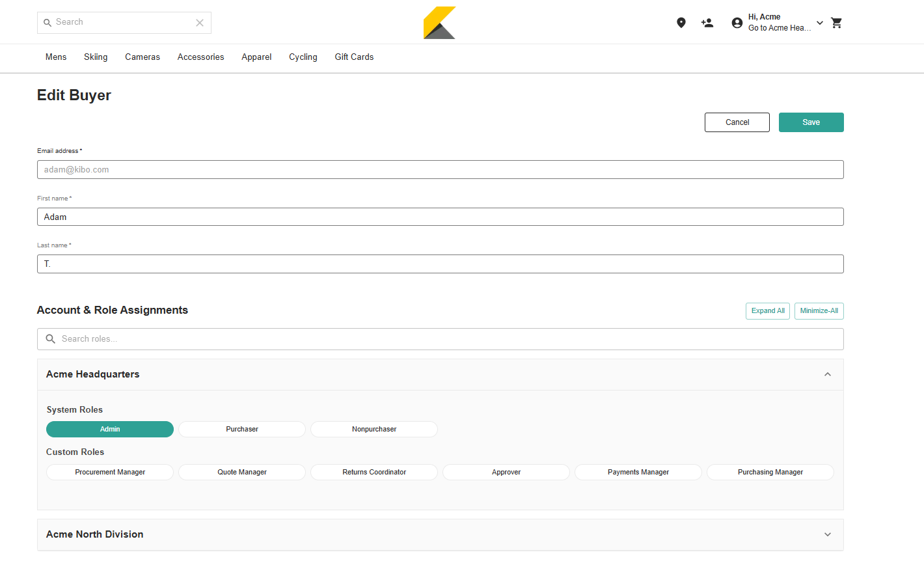The image size is (924, 563).
Task: Click the Email address field
Action: pos(441,170)
